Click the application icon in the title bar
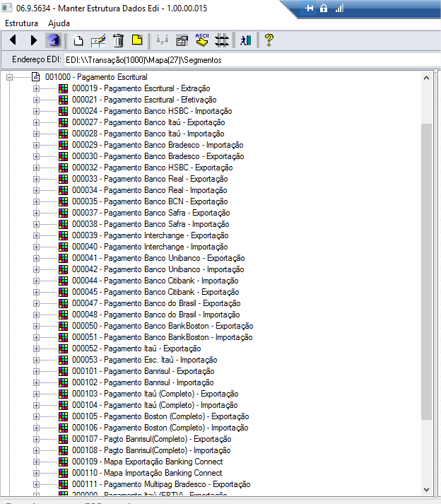 pos(7,8)
